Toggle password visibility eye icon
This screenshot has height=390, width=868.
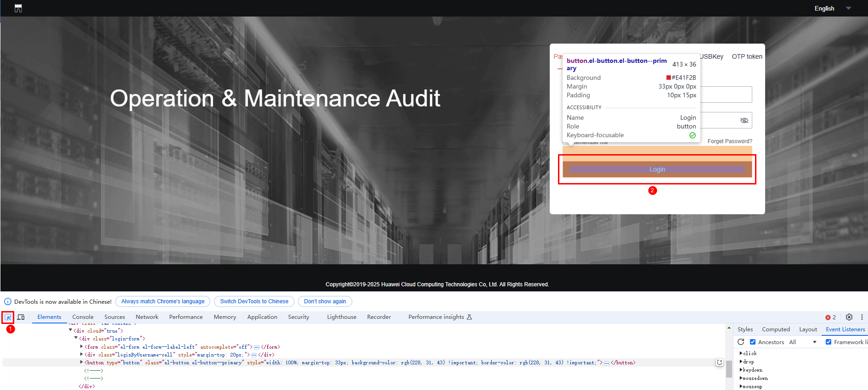[x=744, y=120]
